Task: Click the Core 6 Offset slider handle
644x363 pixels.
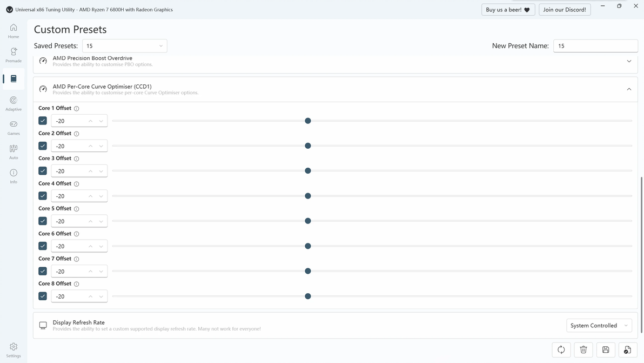Action: point(307,246)
